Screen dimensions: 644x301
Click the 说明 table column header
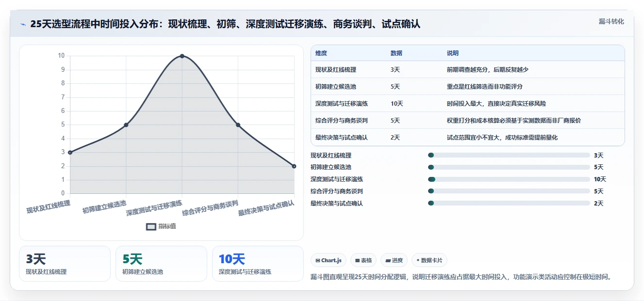453,53
